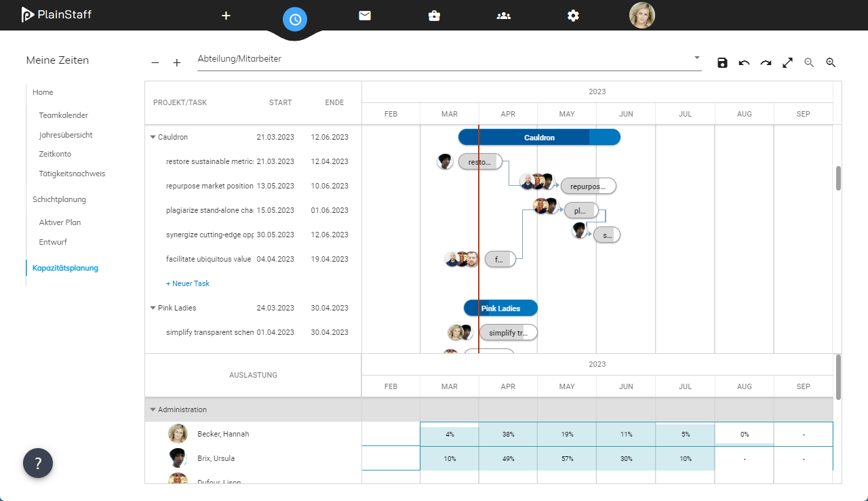Open the mail envelope icon
This screenshot has height=501, width=868.
[365, 16]
